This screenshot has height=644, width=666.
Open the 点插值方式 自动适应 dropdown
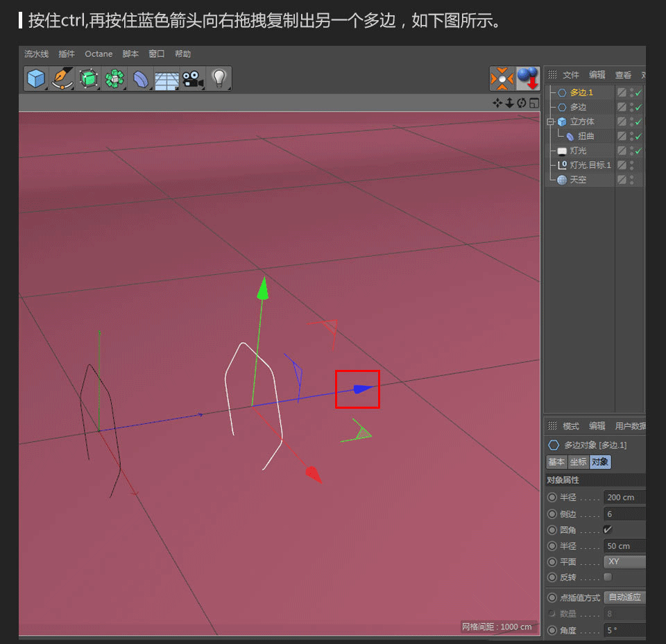click(x=623, y=597)
